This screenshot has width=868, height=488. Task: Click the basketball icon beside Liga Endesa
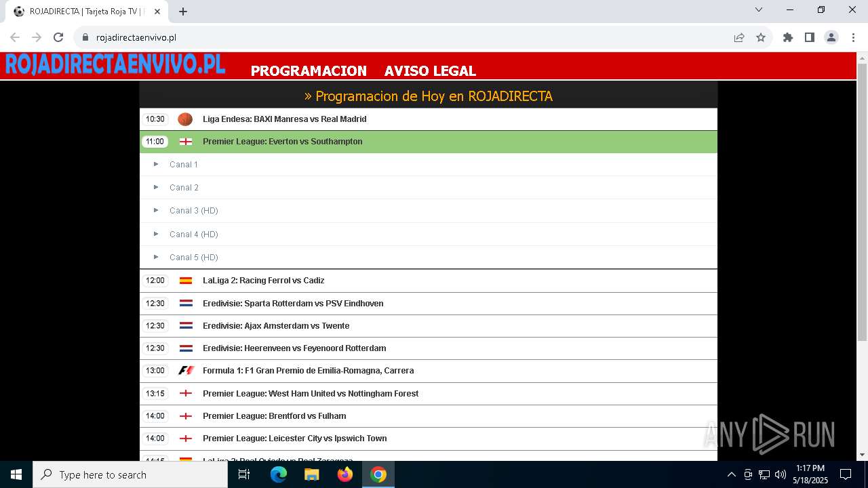point(185,119)
